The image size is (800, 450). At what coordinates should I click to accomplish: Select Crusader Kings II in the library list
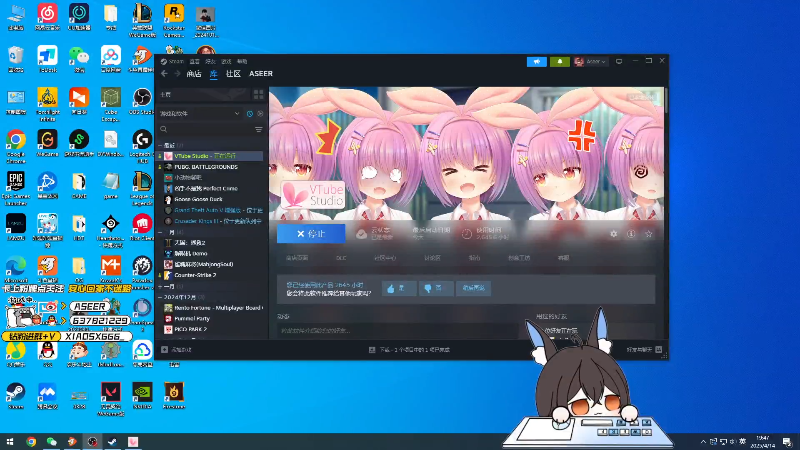[x=210, y=221]
